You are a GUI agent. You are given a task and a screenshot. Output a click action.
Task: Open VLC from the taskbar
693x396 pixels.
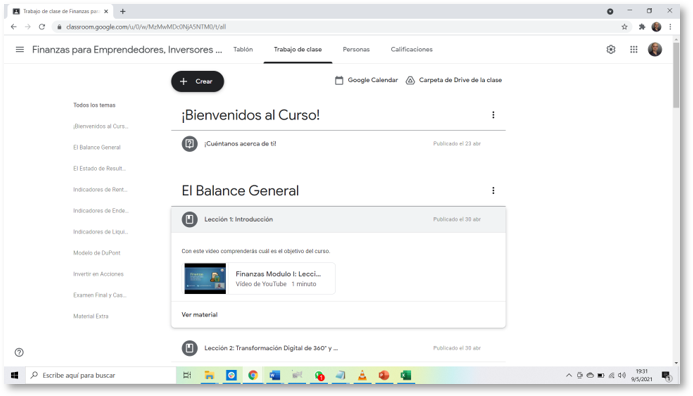[362, 375]
